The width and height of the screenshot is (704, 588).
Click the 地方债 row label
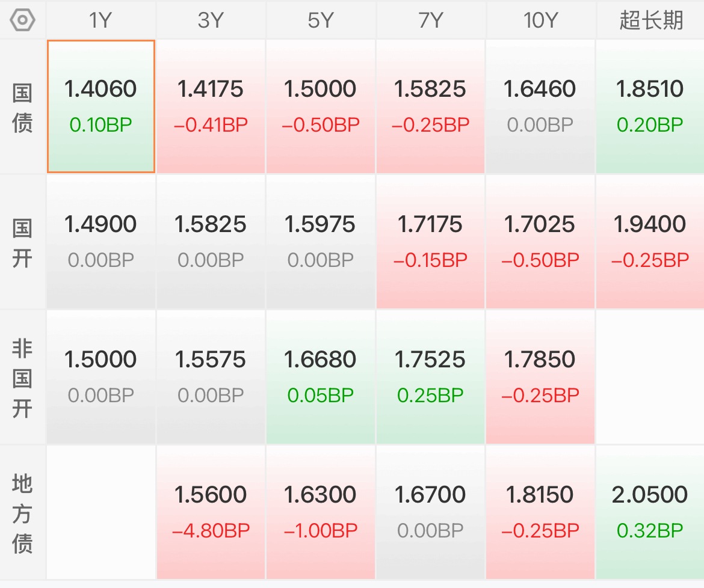22,513
